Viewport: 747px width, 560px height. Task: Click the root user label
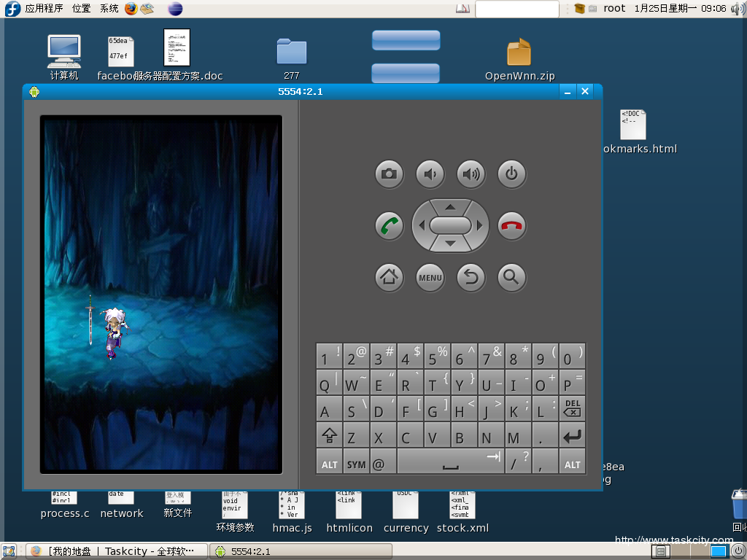tap(614, 9)
